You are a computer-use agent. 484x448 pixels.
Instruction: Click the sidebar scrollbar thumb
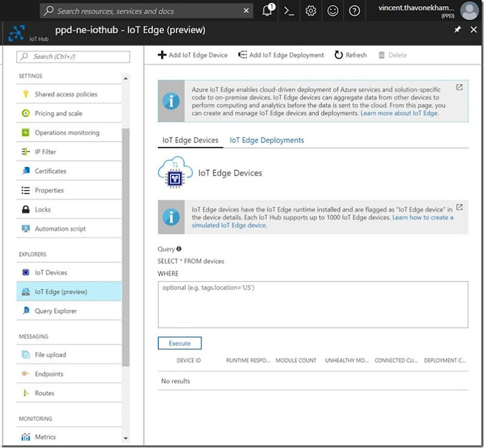point(125,247)
